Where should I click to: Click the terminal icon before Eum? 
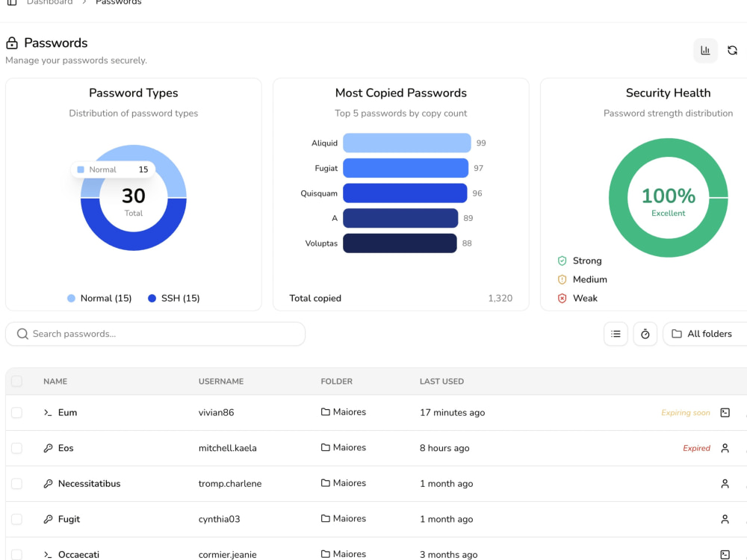tap(48, 412)
